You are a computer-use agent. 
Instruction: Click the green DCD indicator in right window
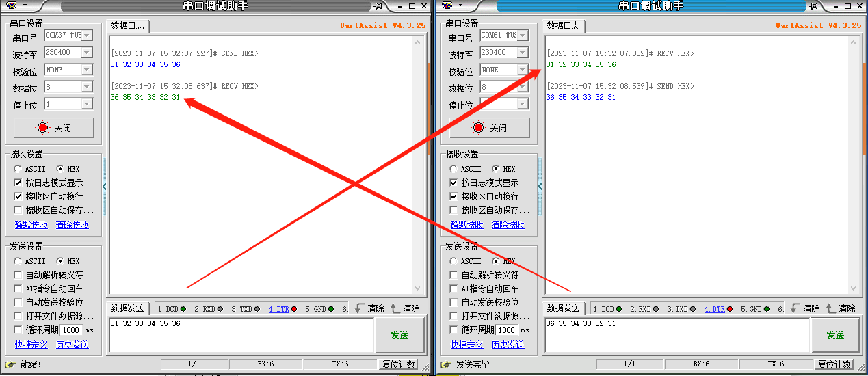point(619,309)
